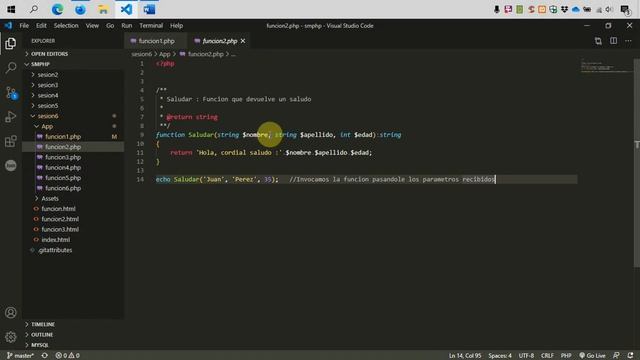Open File Explorer from the taskbar
The image size is (640, 360).
point(103,9)
